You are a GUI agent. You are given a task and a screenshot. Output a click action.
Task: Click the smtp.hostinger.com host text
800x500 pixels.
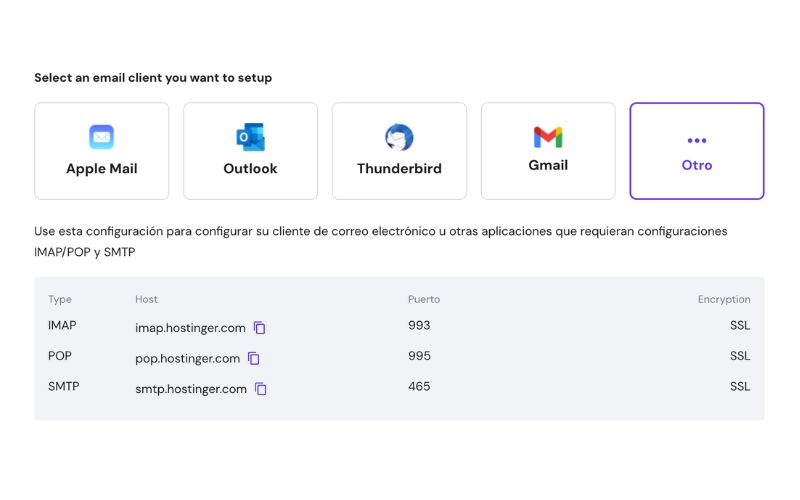(191, 389)
